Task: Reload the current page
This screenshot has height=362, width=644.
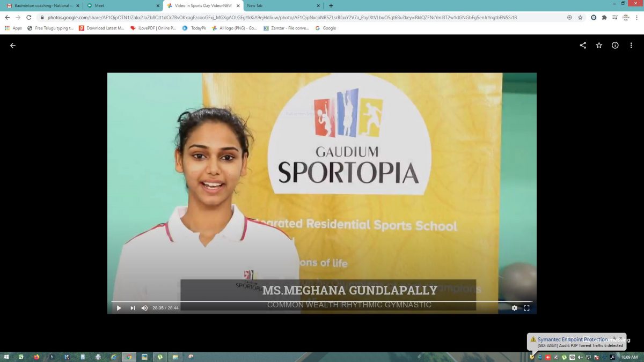Action: [x=28, y=17]
